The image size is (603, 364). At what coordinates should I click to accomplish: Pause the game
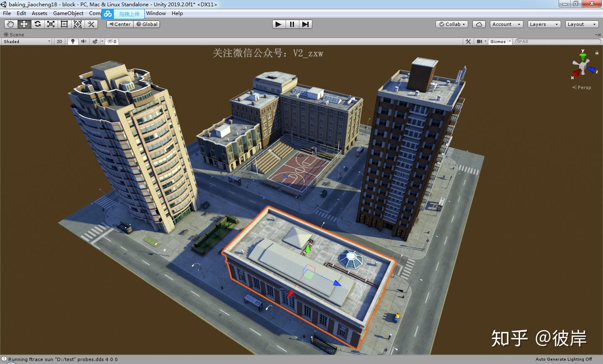(x=292, y=24)
